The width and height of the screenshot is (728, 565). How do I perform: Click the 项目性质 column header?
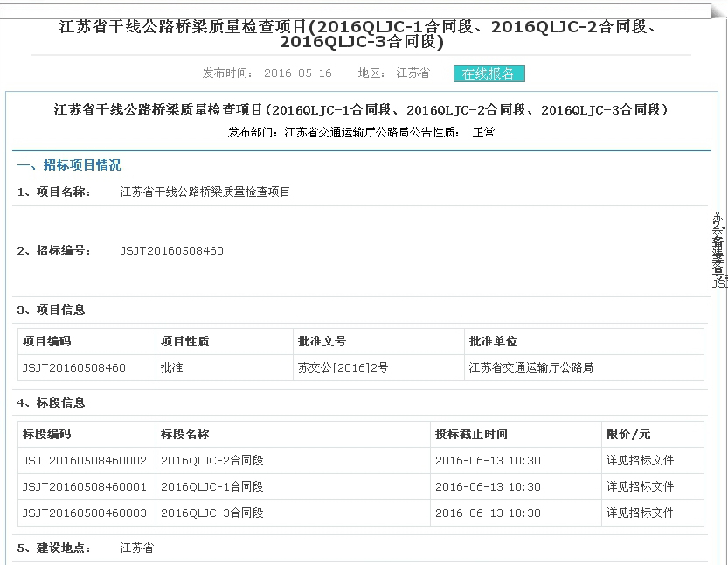click(x=184, y=341)
